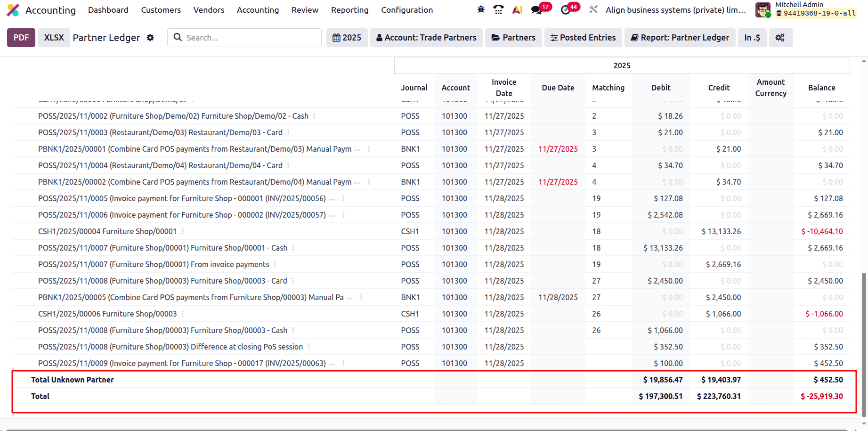Click the POSS/2025/11/0009 invoice payment line name

[x=182, y=363]
